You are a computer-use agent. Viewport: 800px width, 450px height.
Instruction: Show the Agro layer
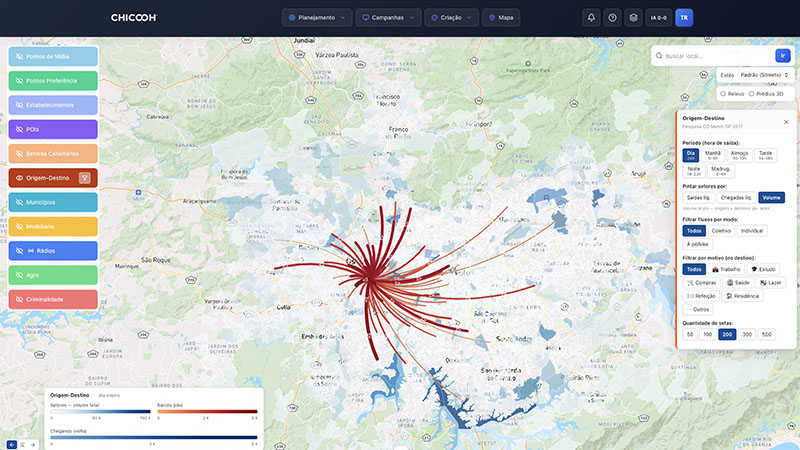point(53,275)
